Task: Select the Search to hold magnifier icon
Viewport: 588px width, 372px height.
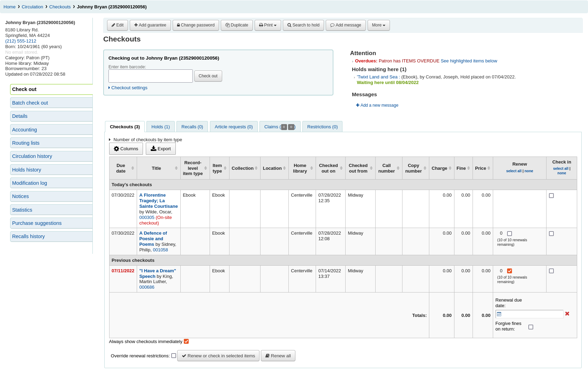Action: pos(289,25)
